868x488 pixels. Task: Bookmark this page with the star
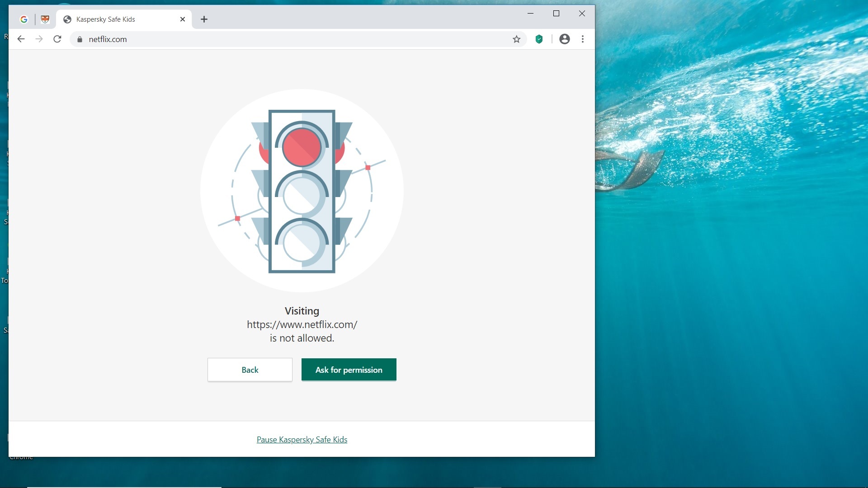click(517, 39)
